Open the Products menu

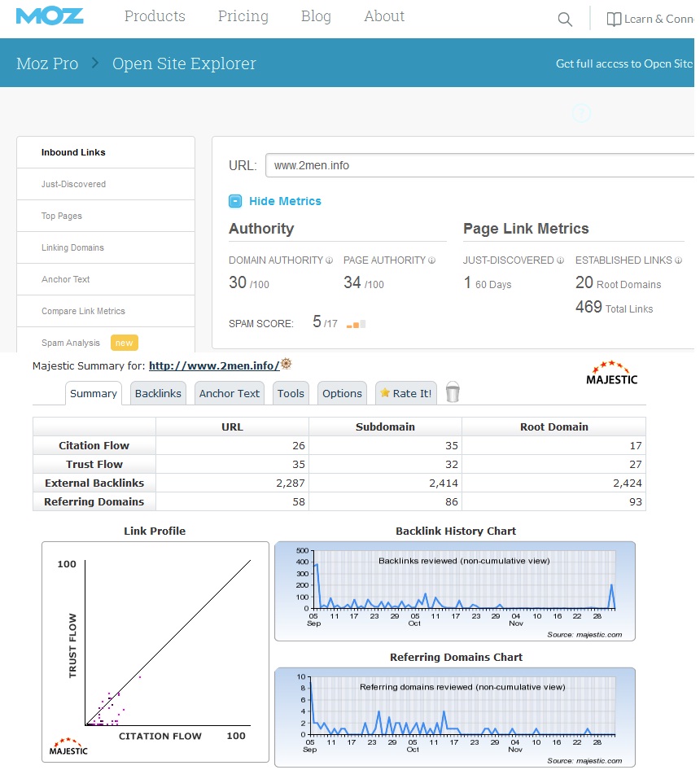[x=155, y=16]
